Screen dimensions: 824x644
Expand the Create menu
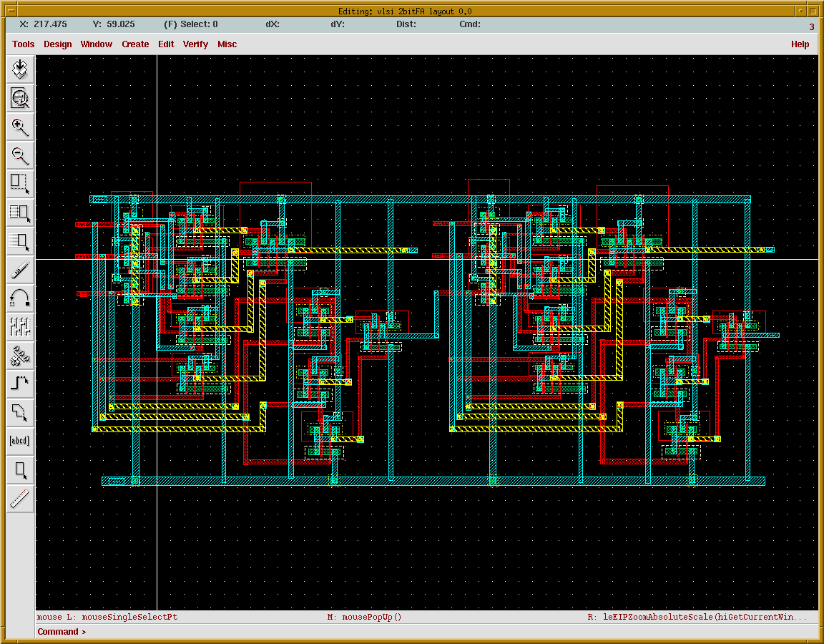coord(135,44)
